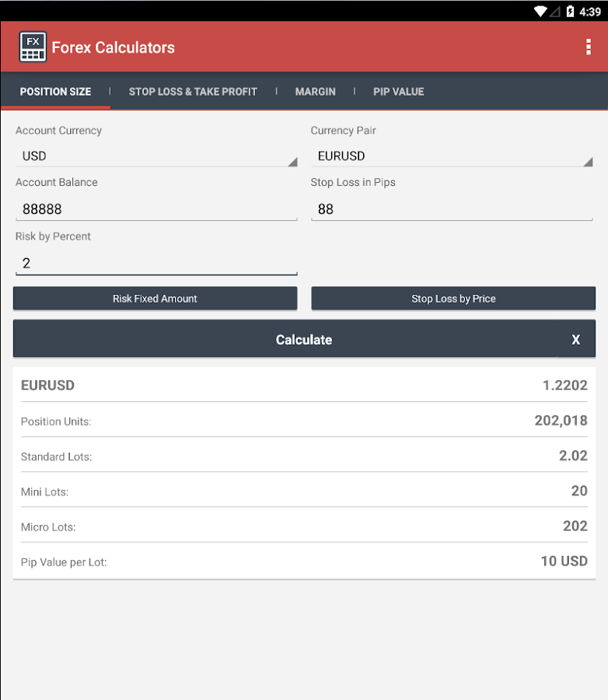The image size is (608, 700).
Task: Open the three-dot overflow menu
Action: click(x=588, y=47)
